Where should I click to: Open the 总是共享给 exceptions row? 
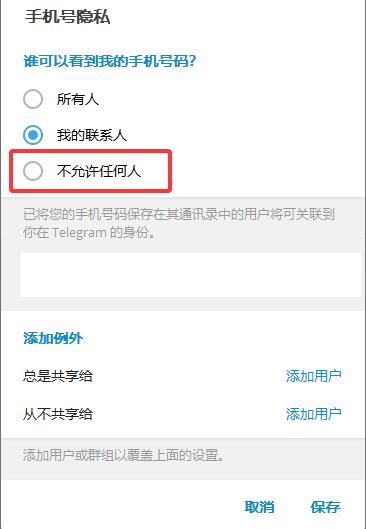click(x=183, y=376)
